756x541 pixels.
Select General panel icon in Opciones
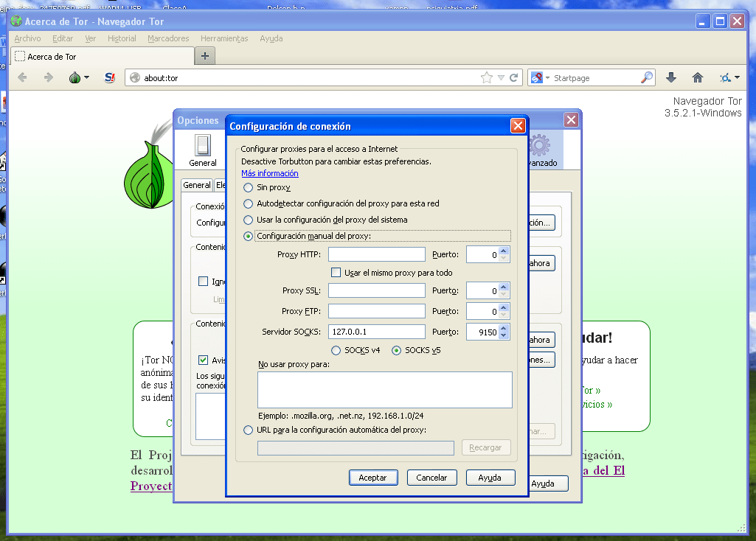click(x=203, y=150)
